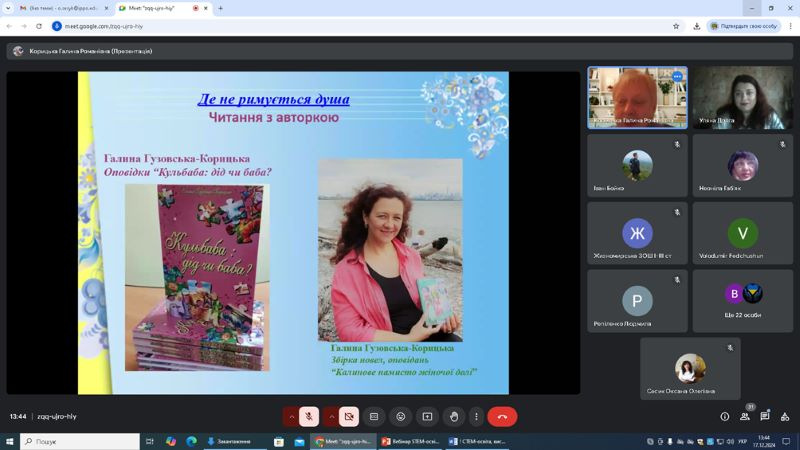Screen dimensions: 800x450
Task: Switch to the PowerPoint Вебінар taskbar window
Action: pyautogui.click(x=411, y=441)
